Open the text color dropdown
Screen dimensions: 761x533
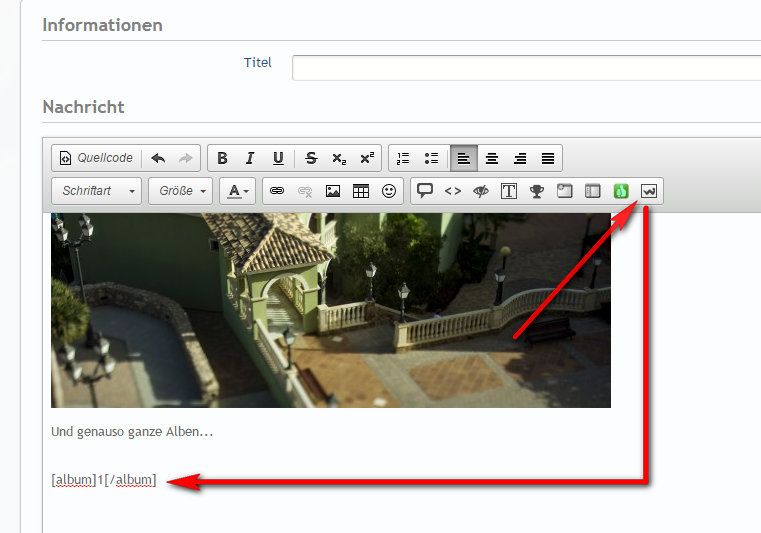[237, 191]
